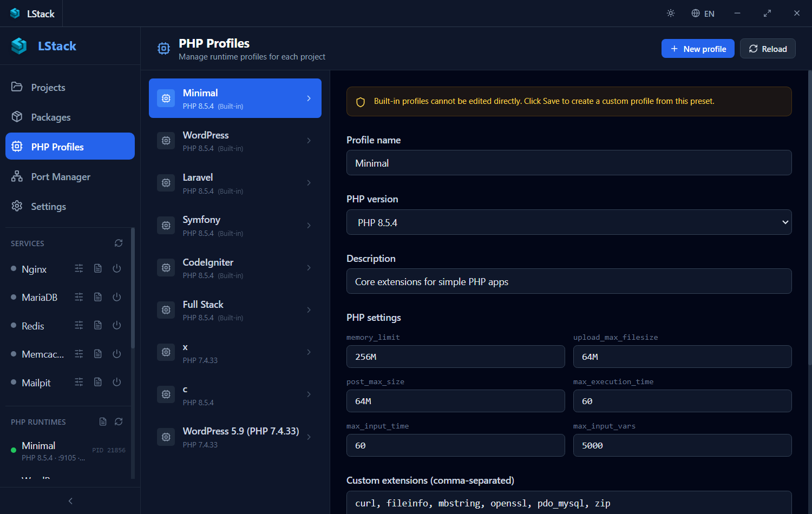Open Settings in the sidebar
Viewport: 812px width, 514px height.
tap(70, 206)
